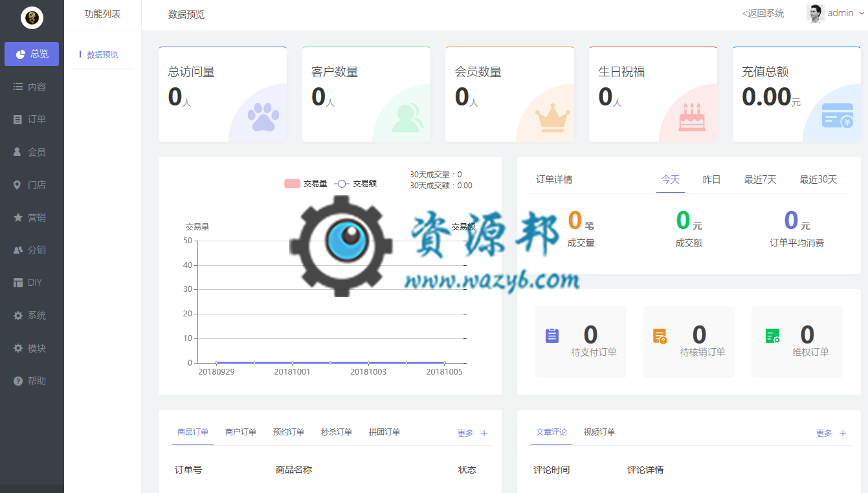Image resolution: width=868 pixels, height=493 pixels.
Task: Switch order details to 最近7天
Action: (761, 180)
